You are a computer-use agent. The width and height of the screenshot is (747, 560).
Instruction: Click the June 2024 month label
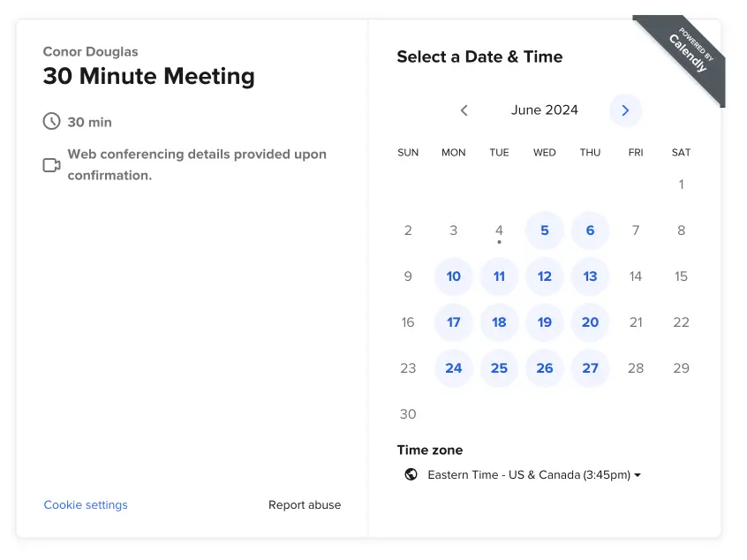pos(545,110)
